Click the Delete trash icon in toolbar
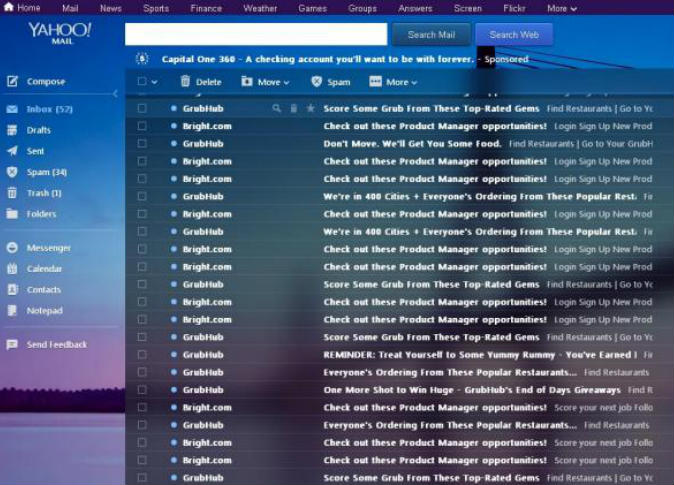Screen dimensions: 674x485 (x=185, y=82)
